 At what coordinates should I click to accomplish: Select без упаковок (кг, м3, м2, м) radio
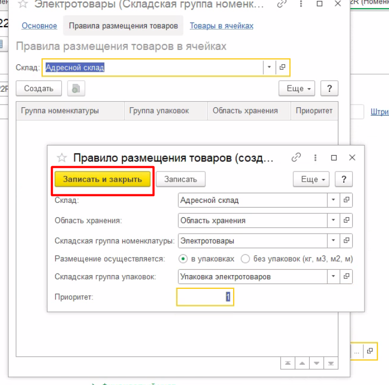(x=245, y=259)
